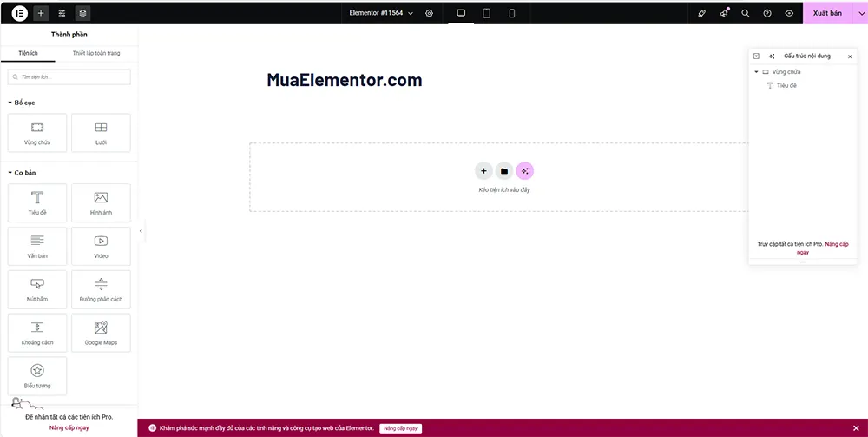Toggle the structure layers icon in top bar
This screenshot has height=437, width=868.
point(83,13)
